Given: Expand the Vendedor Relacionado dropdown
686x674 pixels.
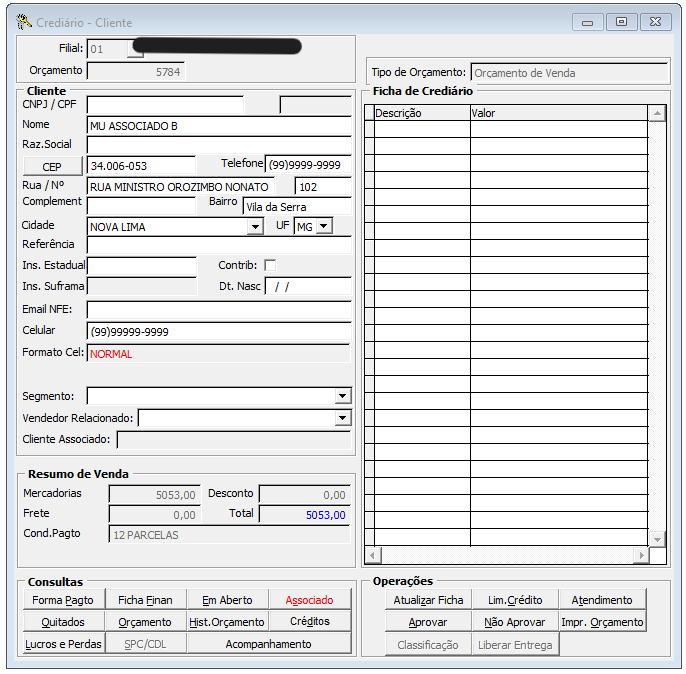Looking at the screenshot, I should [342, 418].
